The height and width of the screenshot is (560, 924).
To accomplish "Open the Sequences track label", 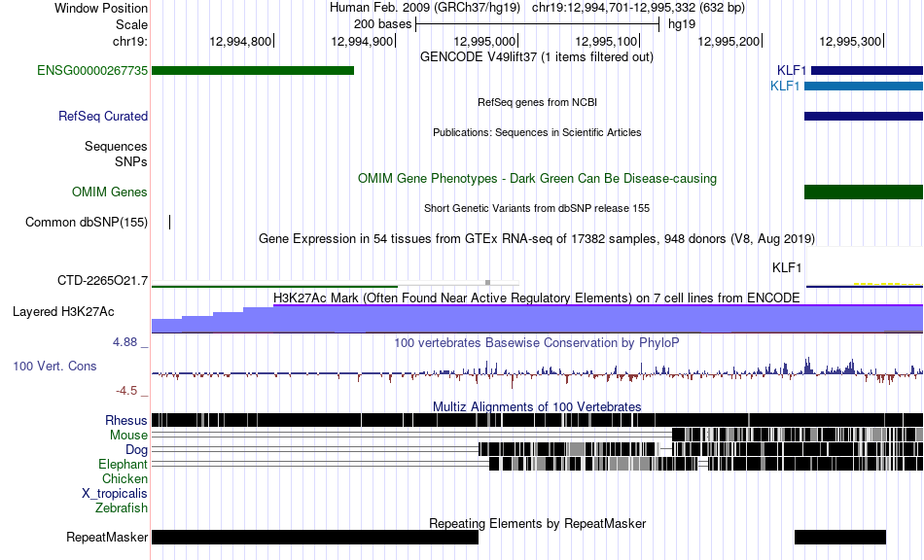I will click(116, 146).
